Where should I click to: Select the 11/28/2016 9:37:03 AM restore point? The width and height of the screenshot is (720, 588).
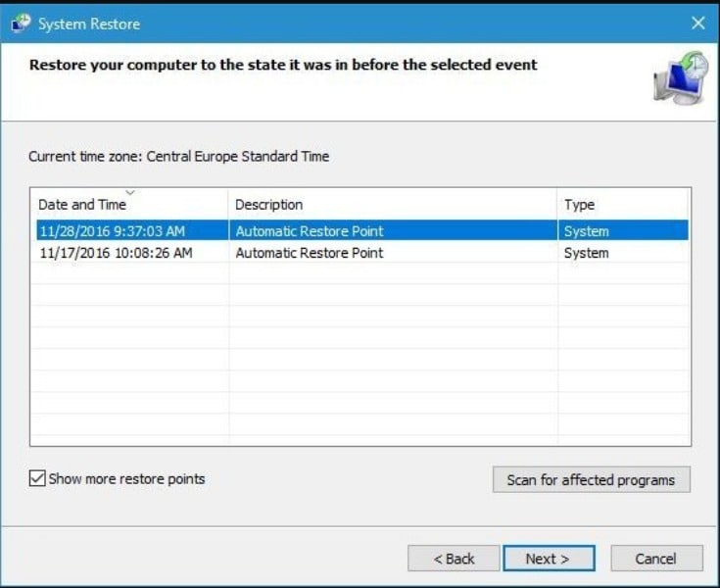(x=362, y=230)
